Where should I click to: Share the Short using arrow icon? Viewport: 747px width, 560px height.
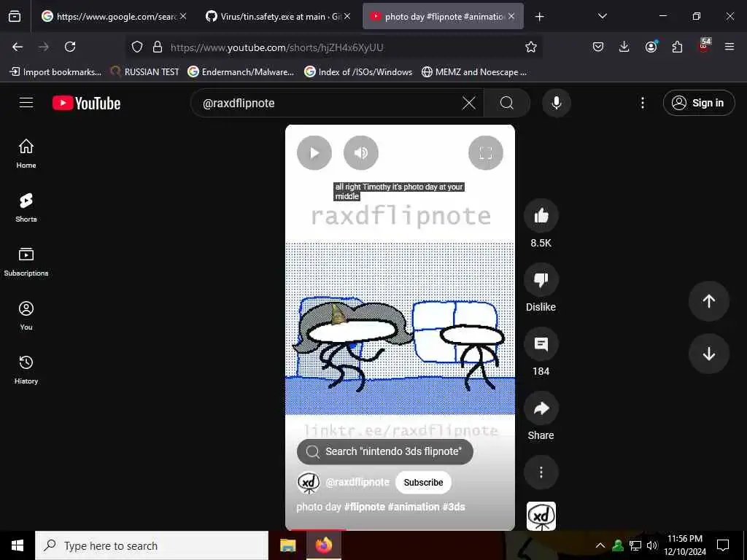[541, 408]
